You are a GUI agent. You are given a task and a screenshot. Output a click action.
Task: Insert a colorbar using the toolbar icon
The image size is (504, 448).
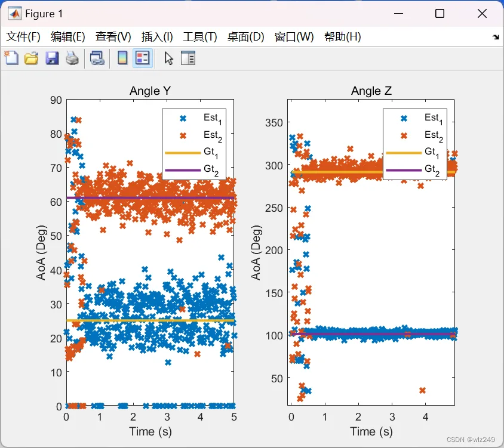(122, 58)
